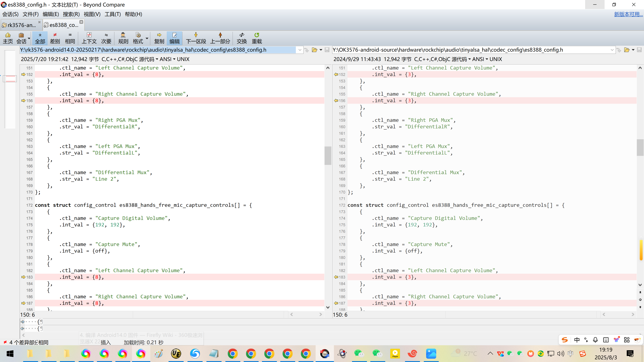The width and height of the screenshot is (644, 362).
Task: Click the right save file icon
Action: click(x=639, y=50)
